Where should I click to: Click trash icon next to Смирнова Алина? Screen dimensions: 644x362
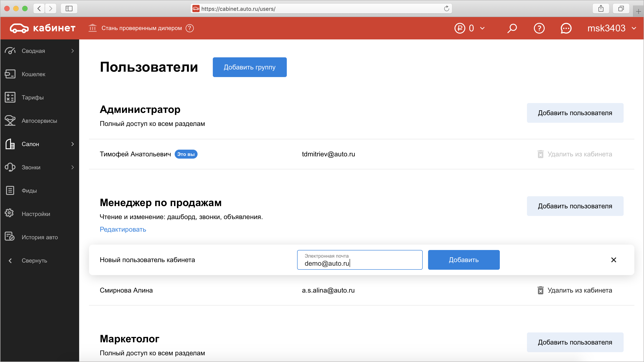tap(540, 290)
